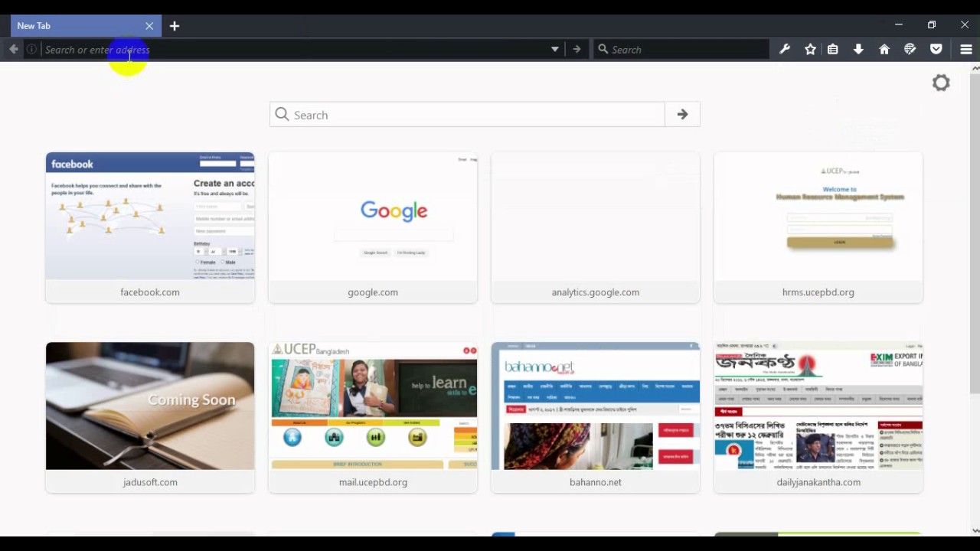
Task: Open the facebook.com tile
Action: click(150, 228)
